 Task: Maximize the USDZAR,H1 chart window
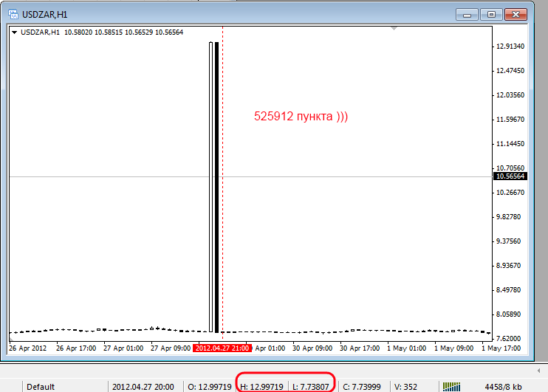pyautogui.click(x=491, y=14)
